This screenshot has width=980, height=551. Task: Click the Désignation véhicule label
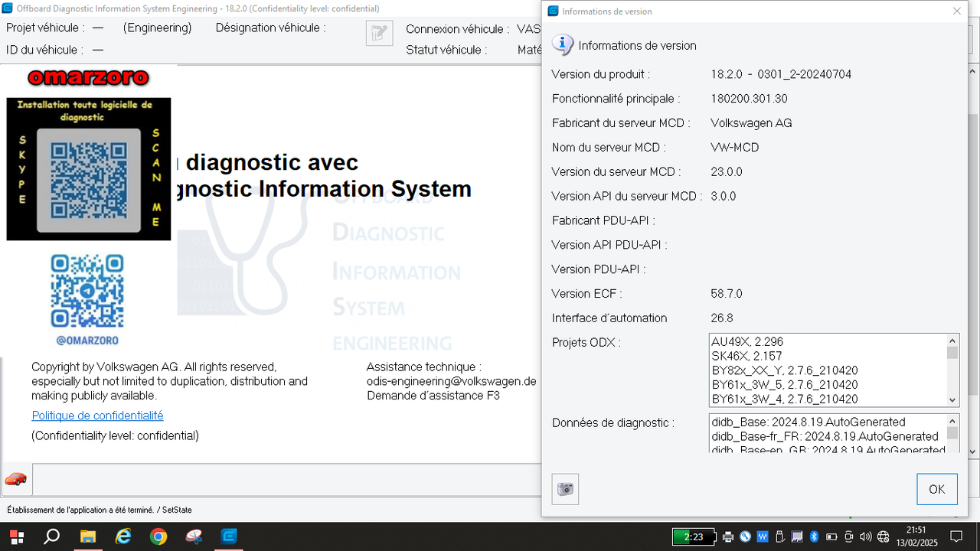pyautogui.click(x=270, y=28)
